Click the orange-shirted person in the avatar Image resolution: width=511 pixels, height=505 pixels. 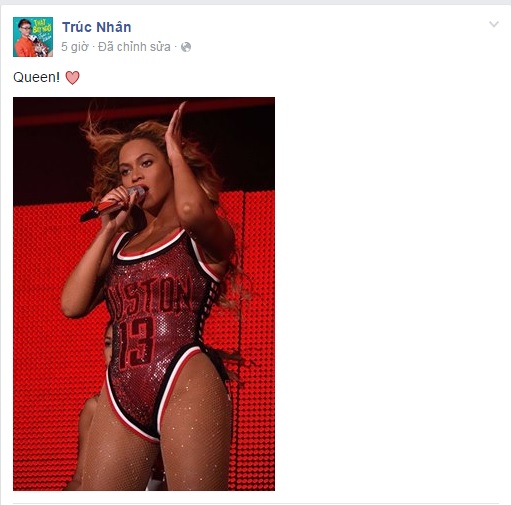23,40
